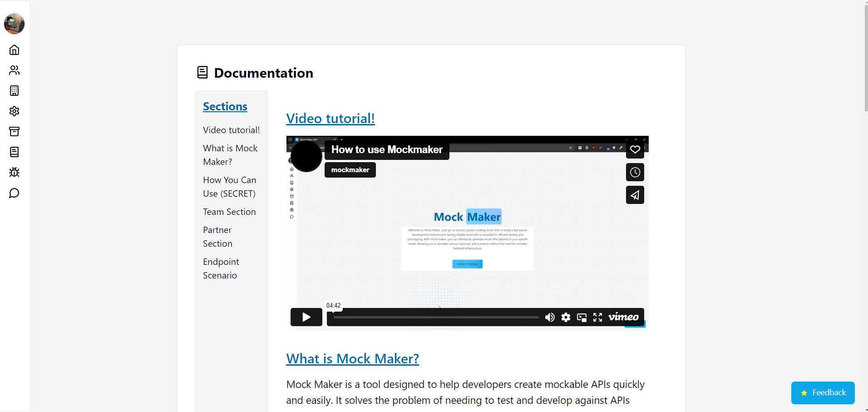Jump to Endpoint Scenario entry
This screenshot has width=868, height=412.
[221, 268]
